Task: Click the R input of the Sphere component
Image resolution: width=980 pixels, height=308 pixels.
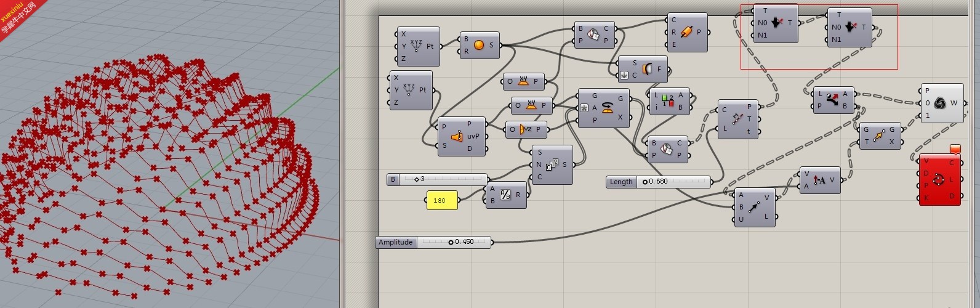Action: pos(466,51)
